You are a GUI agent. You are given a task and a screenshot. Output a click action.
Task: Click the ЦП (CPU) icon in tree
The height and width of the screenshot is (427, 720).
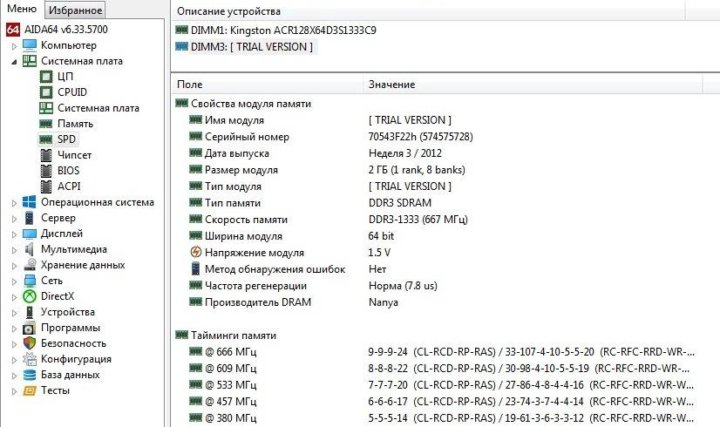46,76
